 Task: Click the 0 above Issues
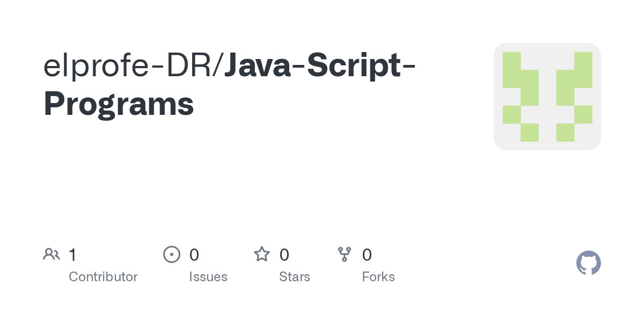click(x=194, y=255)
